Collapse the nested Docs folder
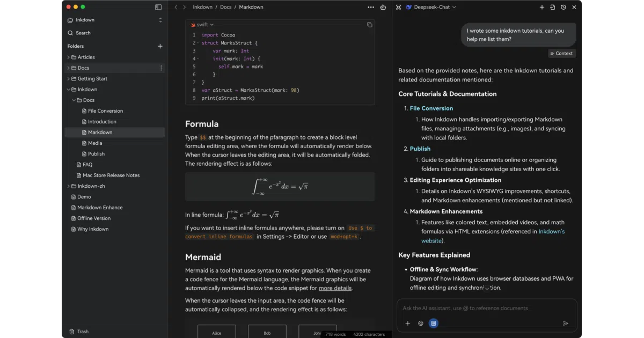 coord(74,100)
